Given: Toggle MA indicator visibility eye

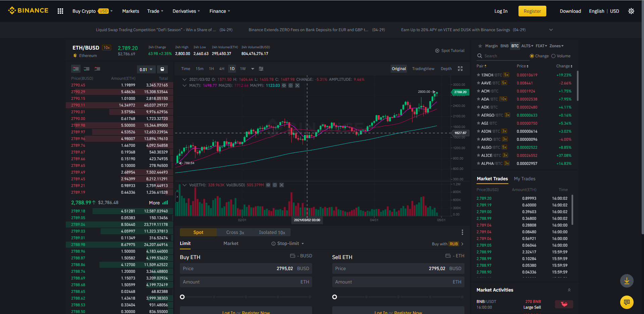Looking at the screenshot, I should point(284,85).
